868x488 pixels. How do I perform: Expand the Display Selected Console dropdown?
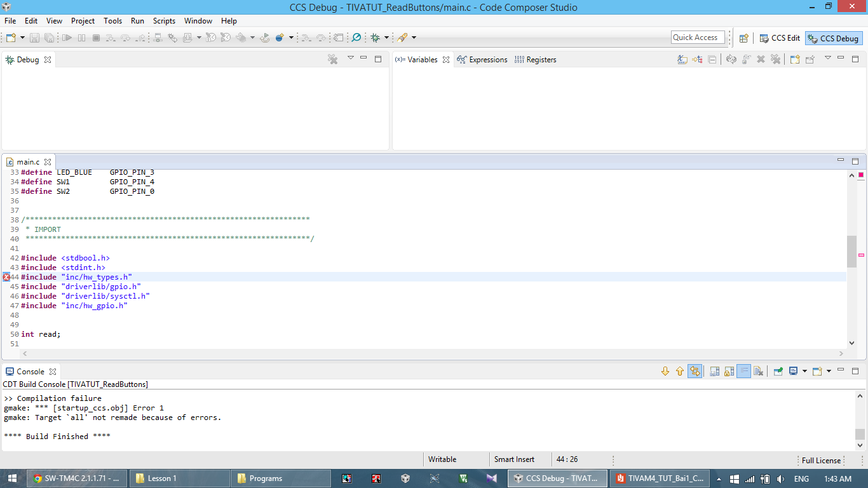tap(804, 372)
